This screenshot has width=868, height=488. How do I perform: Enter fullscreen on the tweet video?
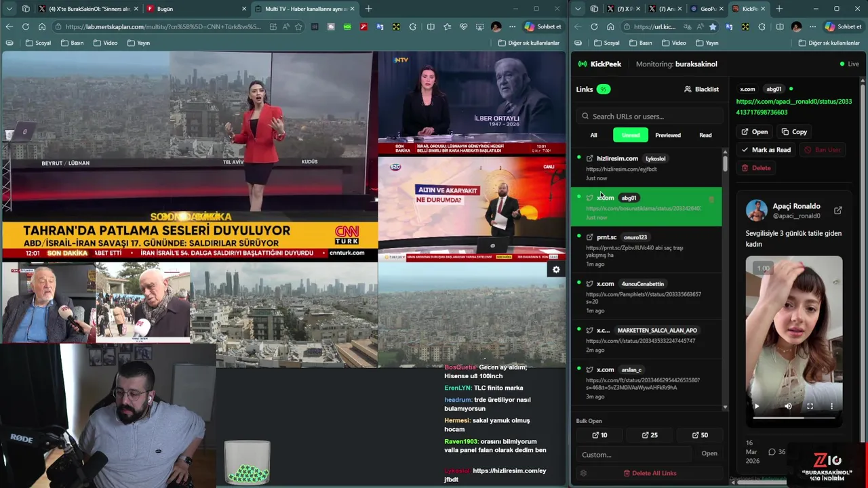click(810, 406)
